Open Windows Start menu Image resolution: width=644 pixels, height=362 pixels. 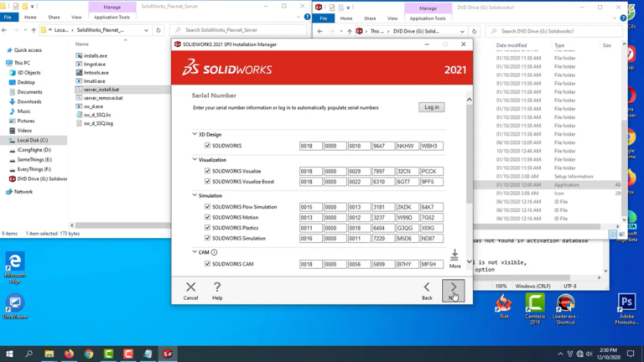point(9,354)
